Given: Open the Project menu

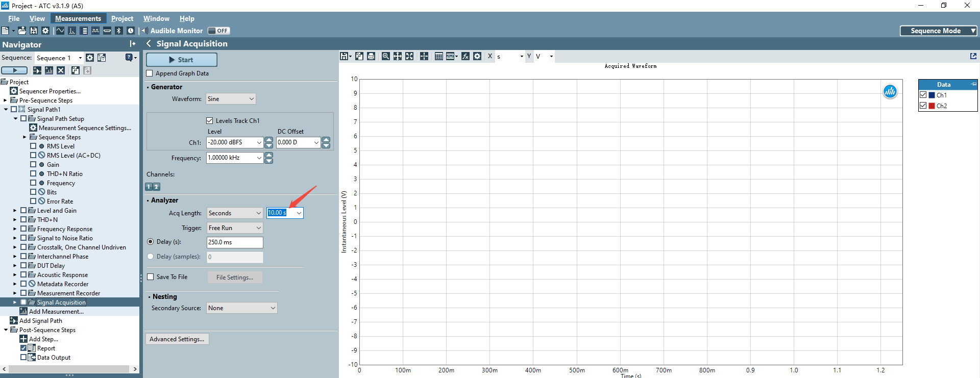Looking at the screenshot, I should (122, 18).
